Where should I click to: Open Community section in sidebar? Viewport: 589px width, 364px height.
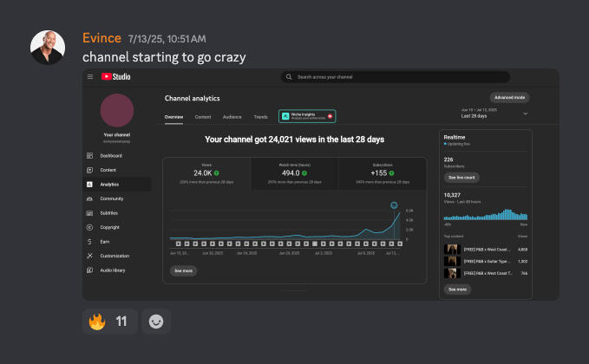click(x=111, y=198)
